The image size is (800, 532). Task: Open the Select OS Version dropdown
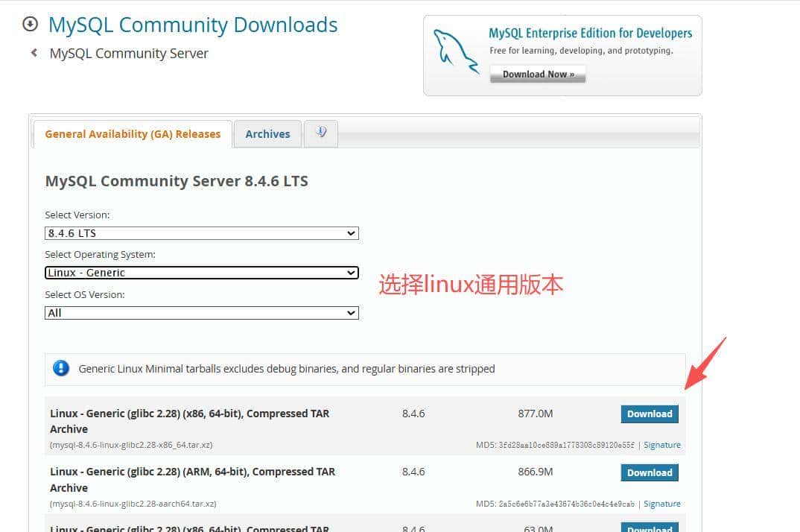(201, 312)
